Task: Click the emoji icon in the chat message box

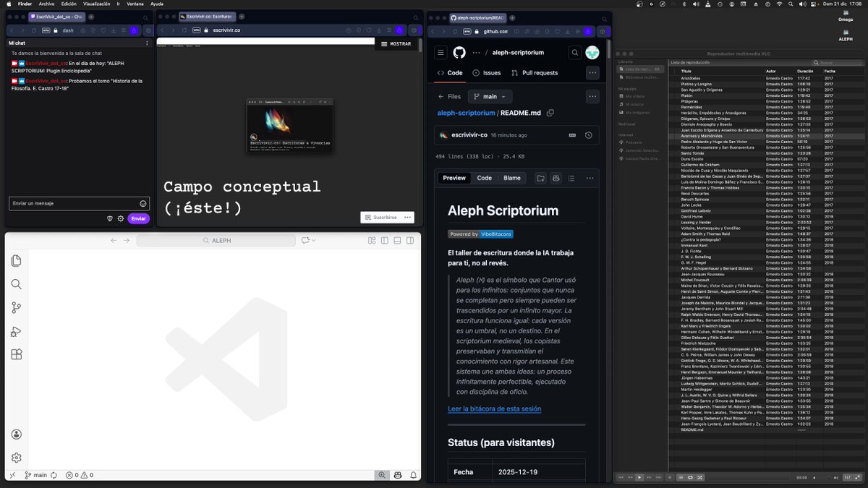Action: pyautogui.click(x=142, y=204)
